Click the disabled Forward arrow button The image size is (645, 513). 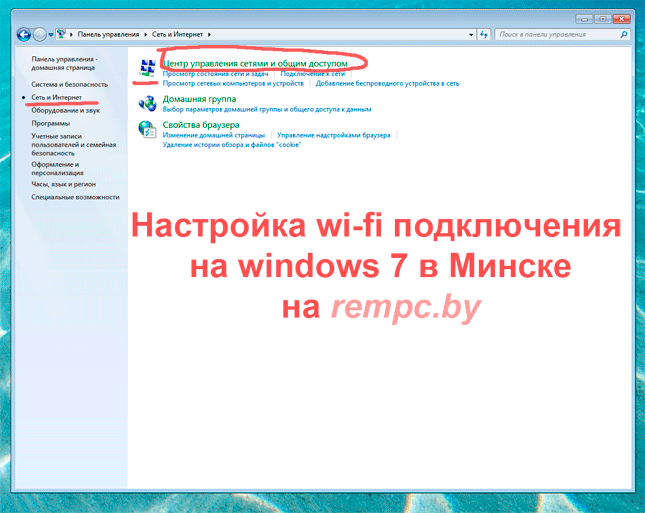coord(39,35)
